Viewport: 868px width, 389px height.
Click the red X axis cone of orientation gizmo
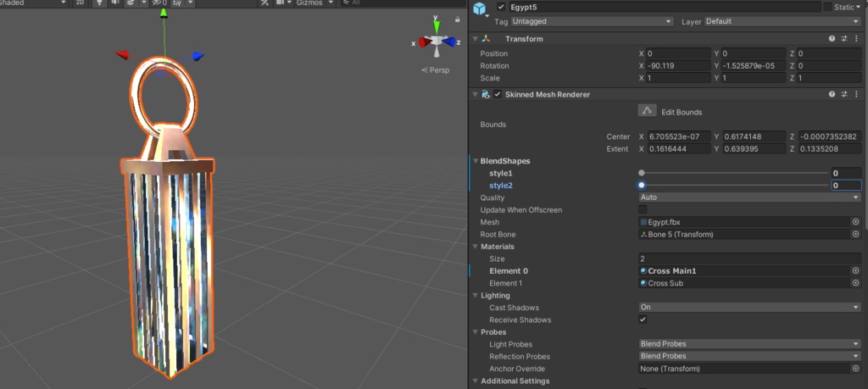425,42
